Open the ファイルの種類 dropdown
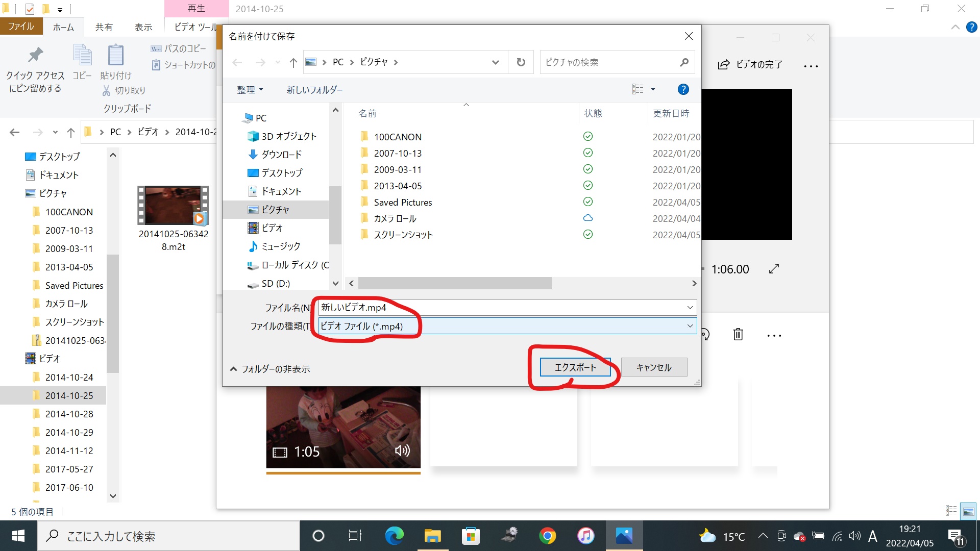This screenshot has width=980, height=551. pyautogui.click(x=690, y=326)
